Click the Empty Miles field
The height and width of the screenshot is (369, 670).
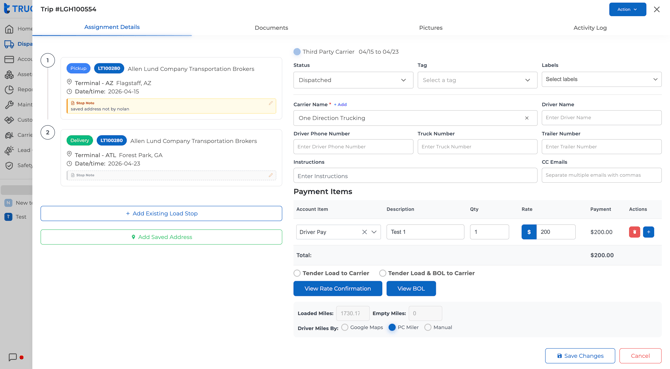pyautogui.click(x=426, y=313)
